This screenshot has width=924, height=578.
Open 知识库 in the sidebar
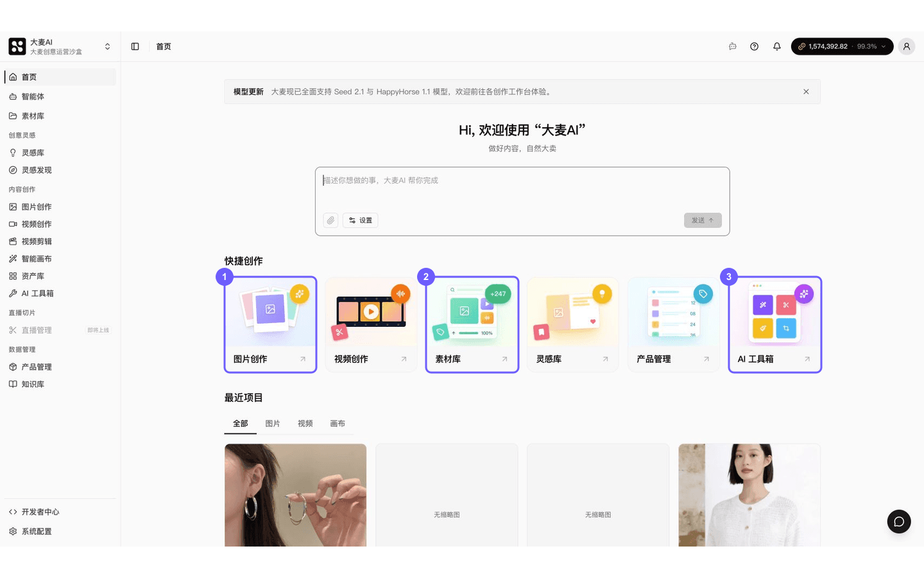(x=60, y=384)
